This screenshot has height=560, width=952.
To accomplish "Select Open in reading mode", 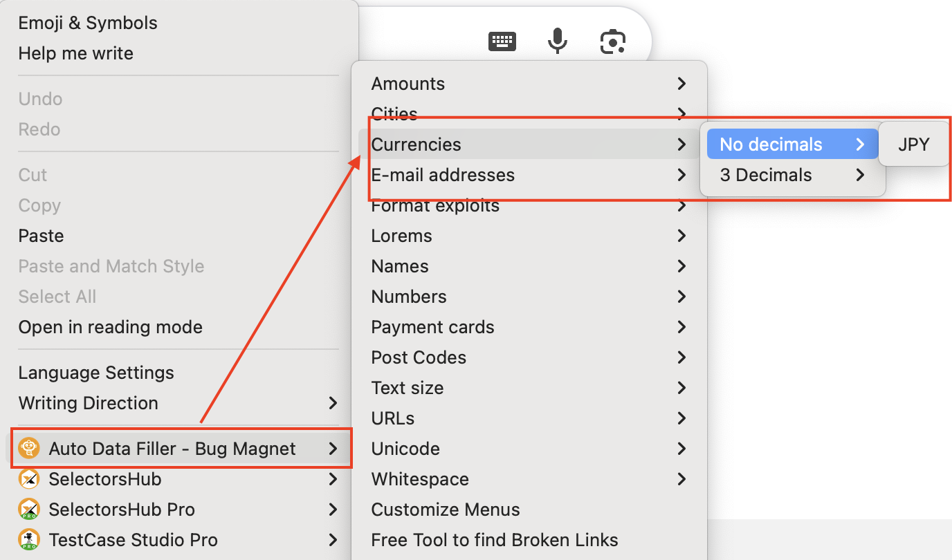I will click(x=111, y=327).
